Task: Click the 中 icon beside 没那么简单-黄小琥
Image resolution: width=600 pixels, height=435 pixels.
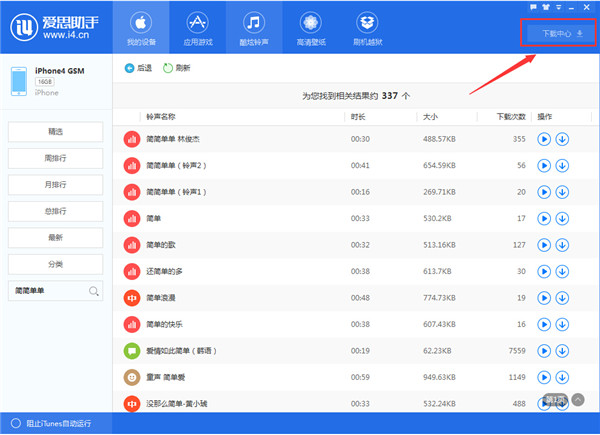Action: pos(132,404)
